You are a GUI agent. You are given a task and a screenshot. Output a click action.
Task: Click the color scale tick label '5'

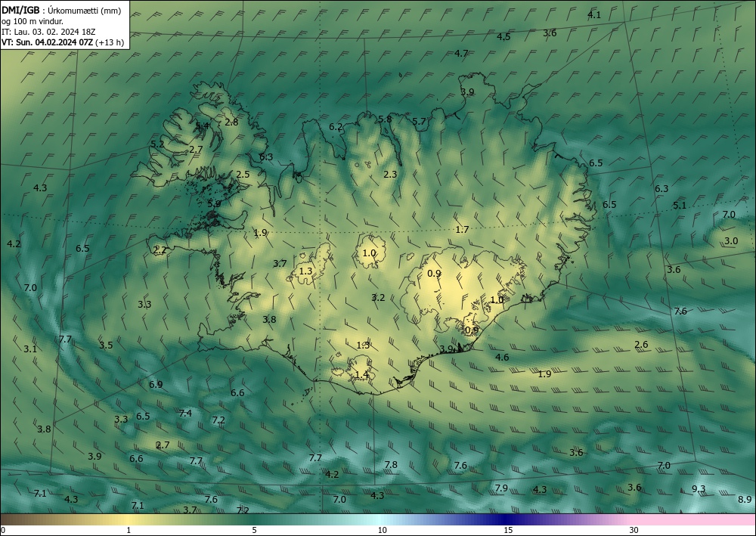pyautogui.click(x=254, y=530)
